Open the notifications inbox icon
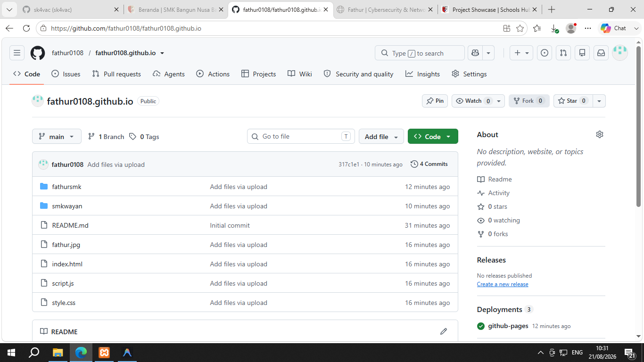This screenshot has height=362, width=644. (x=601, y=53)
